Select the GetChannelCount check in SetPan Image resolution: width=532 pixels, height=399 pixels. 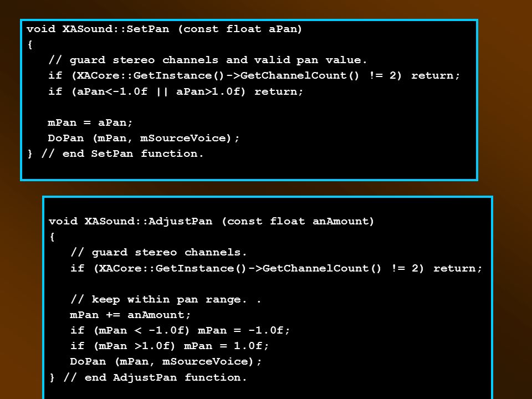pos(254,75)
